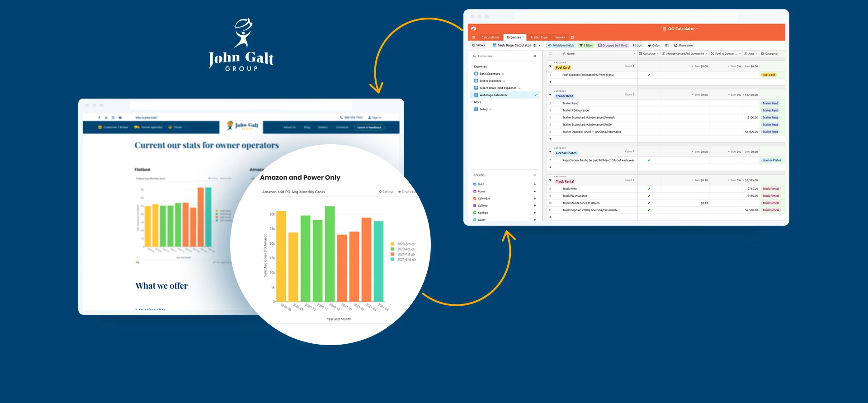Add a Grid view with its plus icon
Viewport: 868px width, 403px height.
tap(535, 184)
